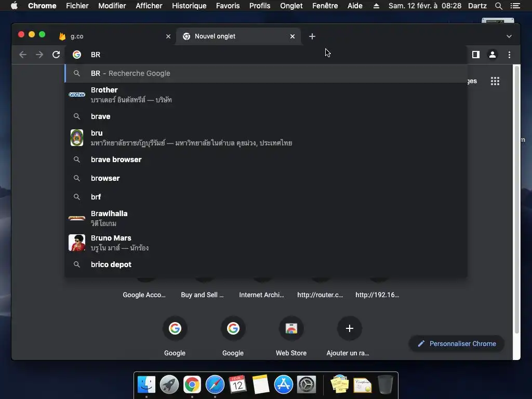Go forward using the forward arrow

[x=39, y=55]
